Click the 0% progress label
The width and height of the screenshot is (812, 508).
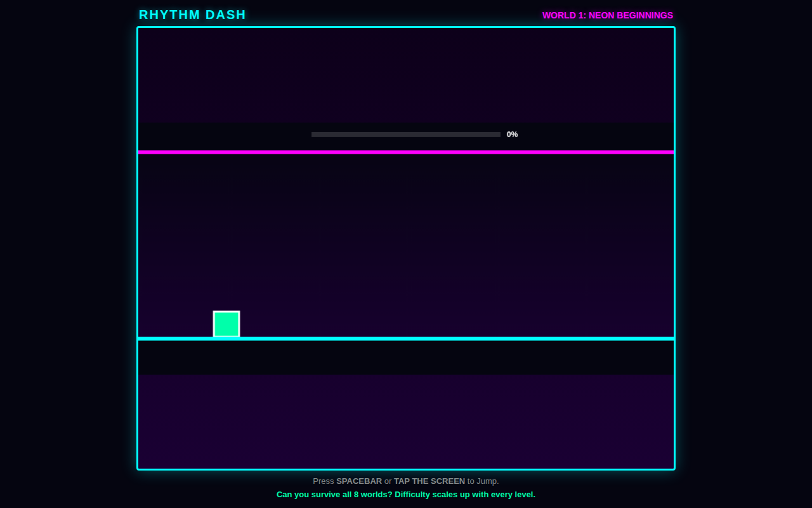512,135
